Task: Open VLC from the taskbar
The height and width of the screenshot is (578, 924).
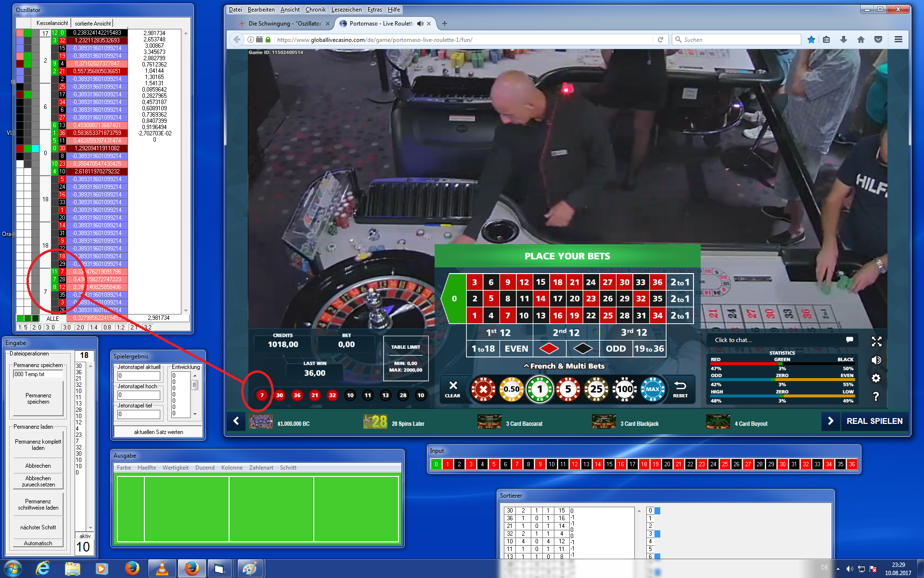Action: [x=162, y=568]
